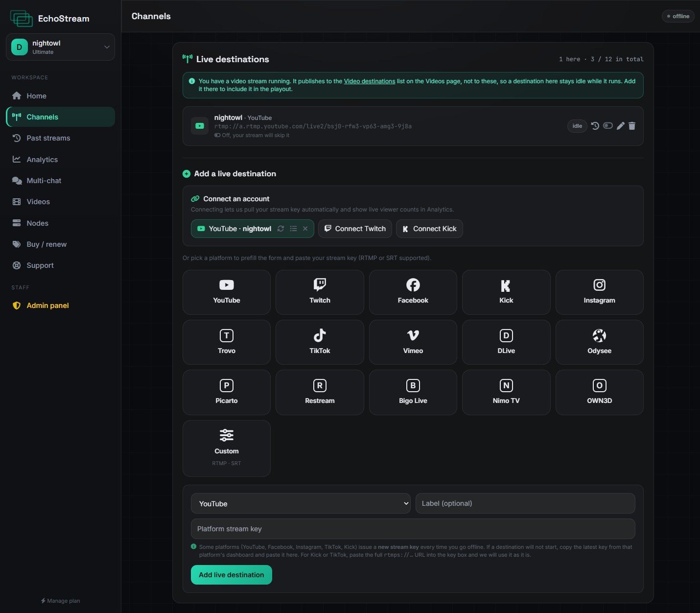Go to Home in sidebar

point(60,96)
